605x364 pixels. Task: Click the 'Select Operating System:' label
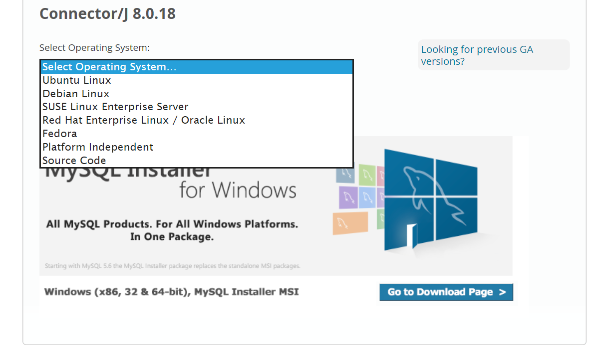pyautogui.click(x=94, y=48)
